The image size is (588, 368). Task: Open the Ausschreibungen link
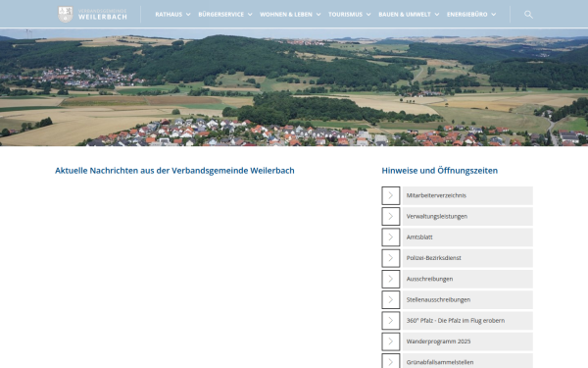pos(467,279)
